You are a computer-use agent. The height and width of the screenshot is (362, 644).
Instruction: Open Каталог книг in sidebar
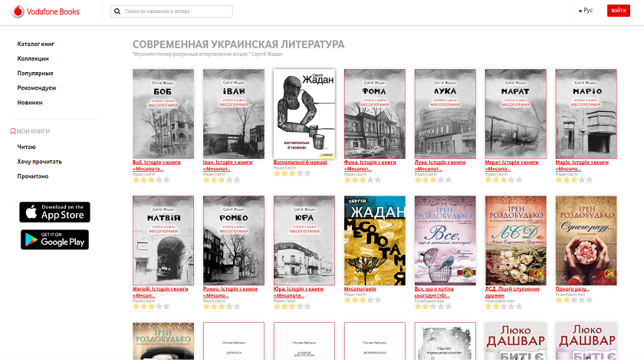coord(36,44)
